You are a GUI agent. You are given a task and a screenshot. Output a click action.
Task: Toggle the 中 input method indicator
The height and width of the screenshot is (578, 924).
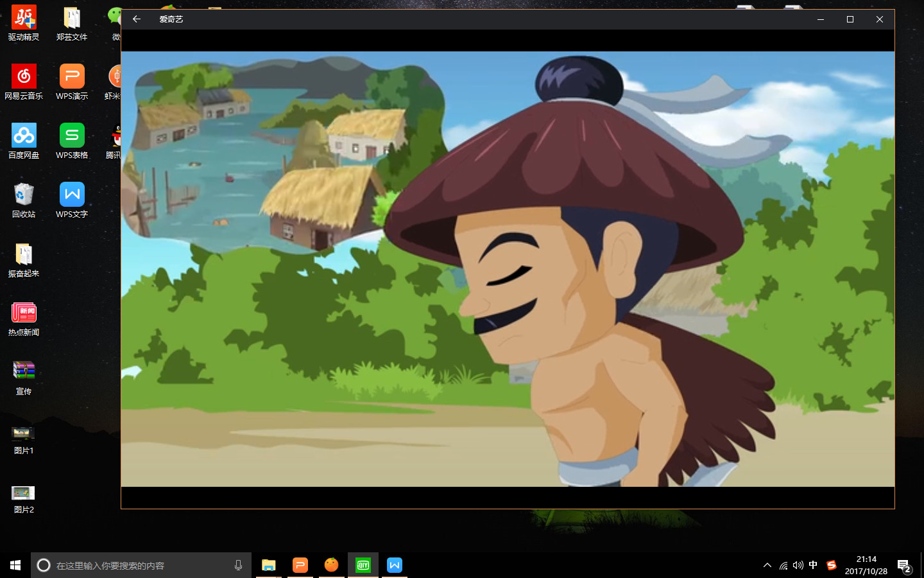tap(814, 565)
